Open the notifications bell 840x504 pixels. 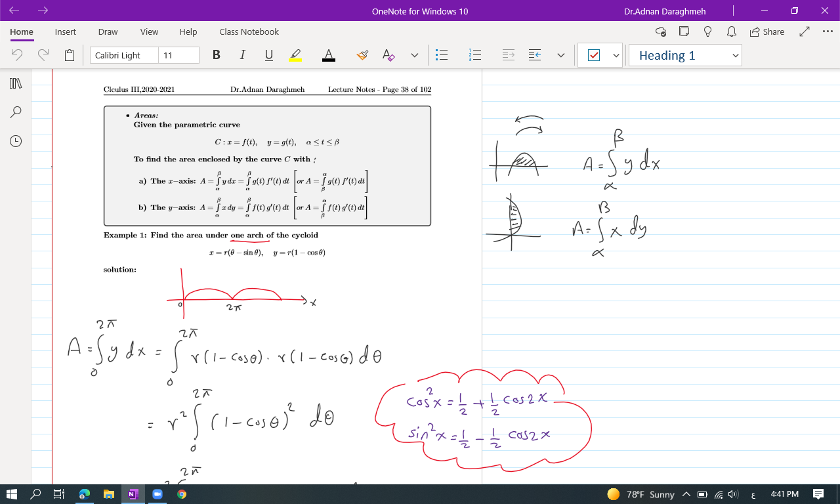pos(731,31)
